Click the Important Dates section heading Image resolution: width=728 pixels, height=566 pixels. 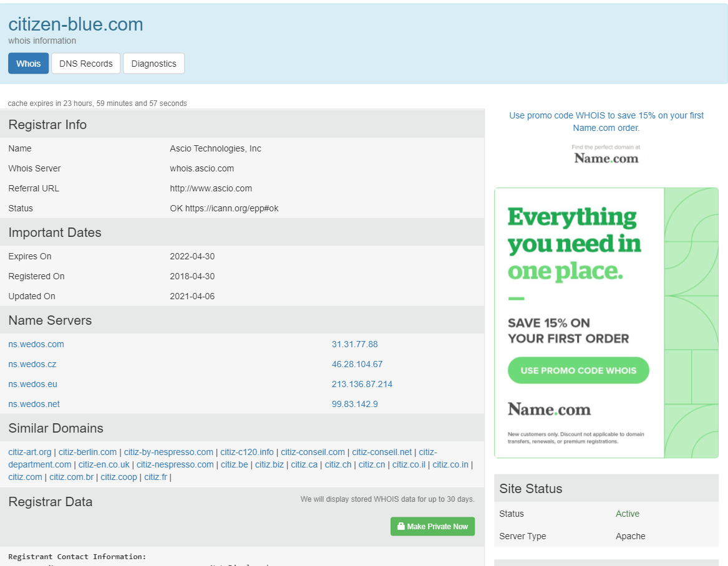click(55, 233)
